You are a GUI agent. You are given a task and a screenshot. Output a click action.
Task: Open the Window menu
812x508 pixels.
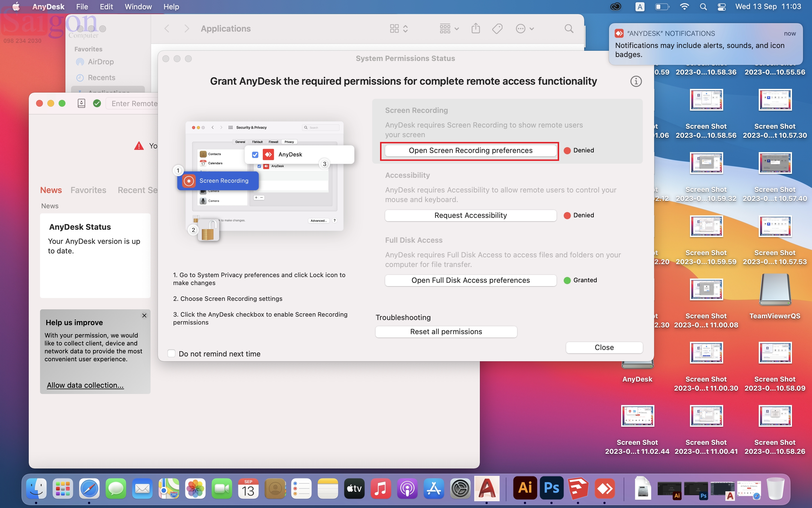click(138, 7)
